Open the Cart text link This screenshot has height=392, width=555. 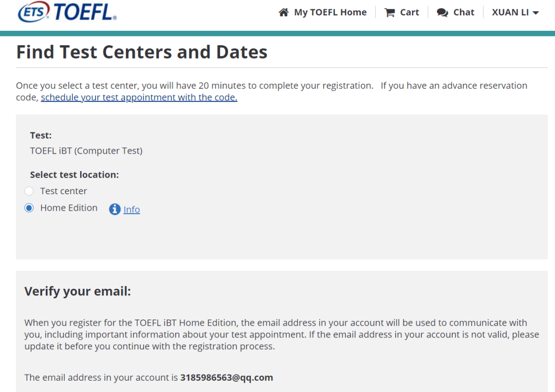pyautogui.click(x=410, y=12)
